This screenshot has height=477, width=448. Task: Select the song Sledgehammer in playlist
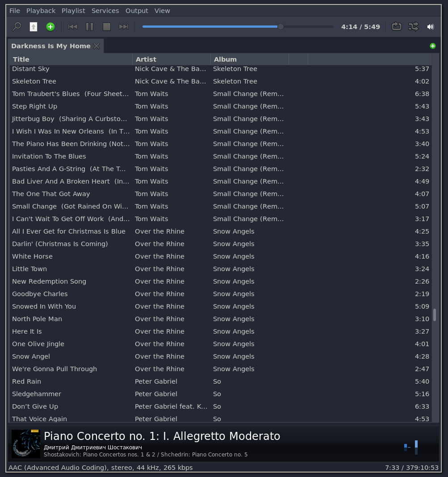point(37,394)
